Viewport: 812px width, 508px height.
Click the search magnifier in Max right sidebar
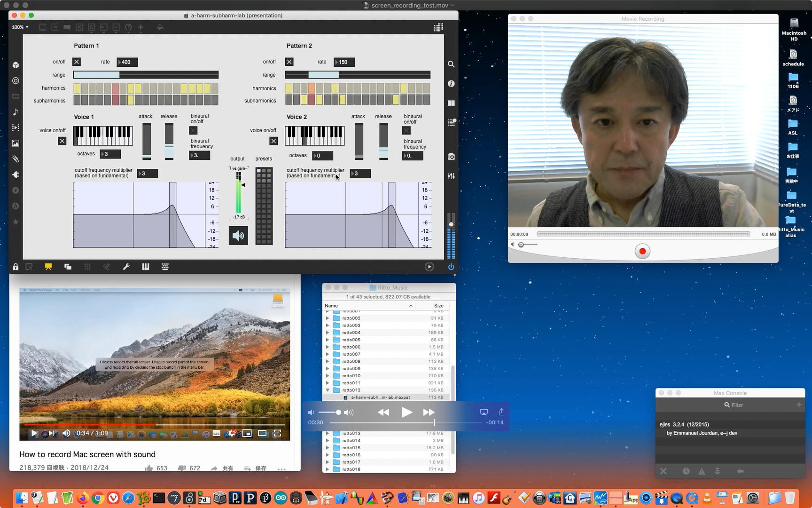451,64
